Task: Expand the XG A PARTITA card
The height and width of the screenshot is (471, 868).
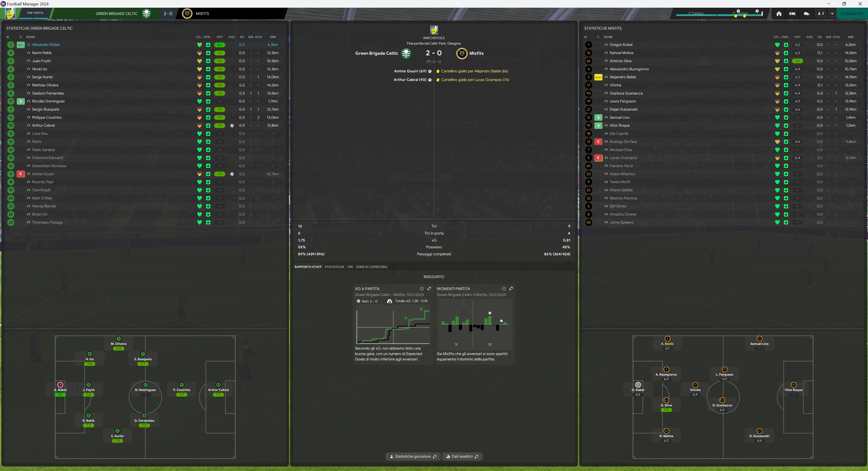Action: 429,289
